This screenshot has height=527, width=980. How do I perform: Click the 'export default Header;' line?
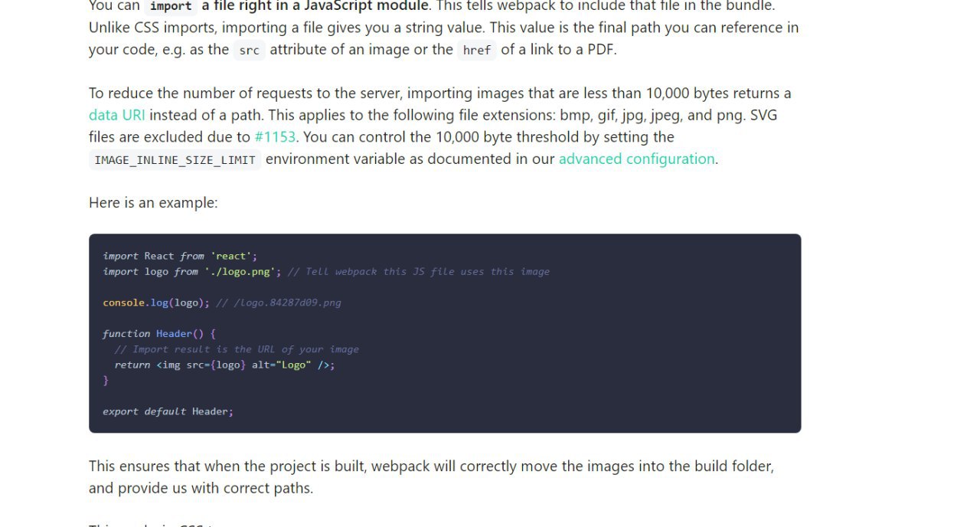(x=168, y=411)
